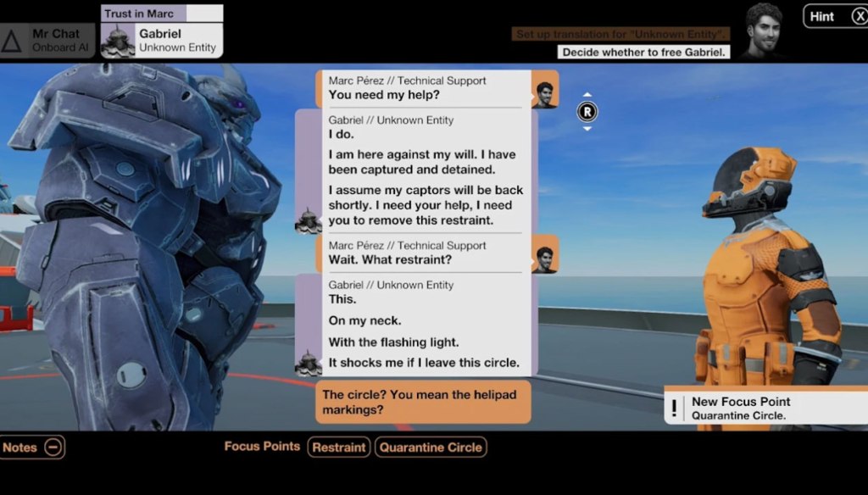
Task: Click the "Decide whether to free Gabriel" objective
Action: point(644,53)
